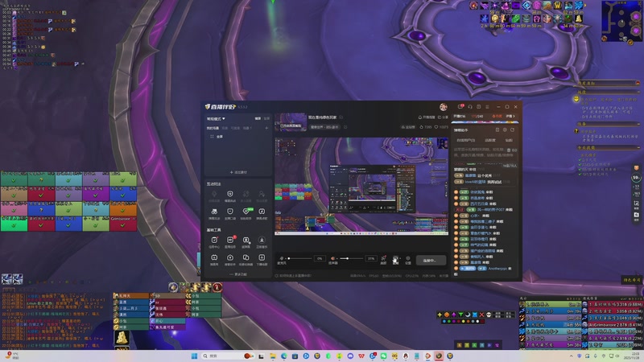Click the stream cover thumbnail
644x362 pixels.
pyautogui.click(x=291, y=122)
